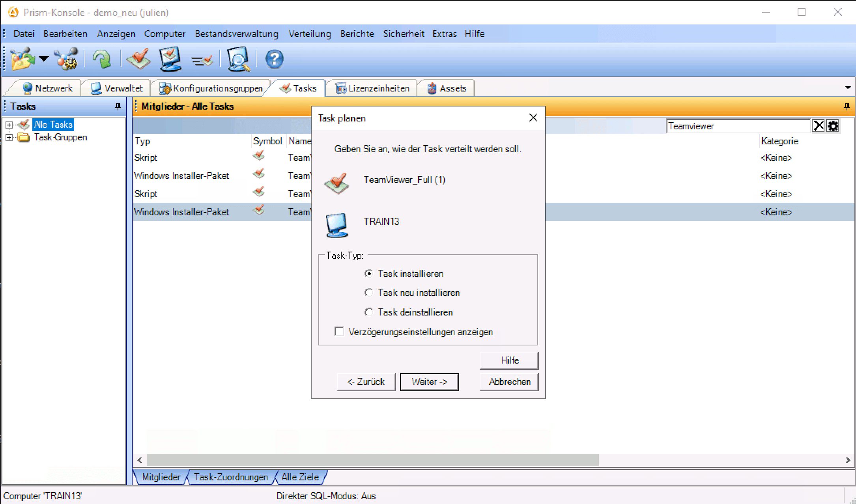Enable Verzögerungseinstellungen anzeigen checkbox
The width and height of the screenshot is (856, 504).
[339, 332]
